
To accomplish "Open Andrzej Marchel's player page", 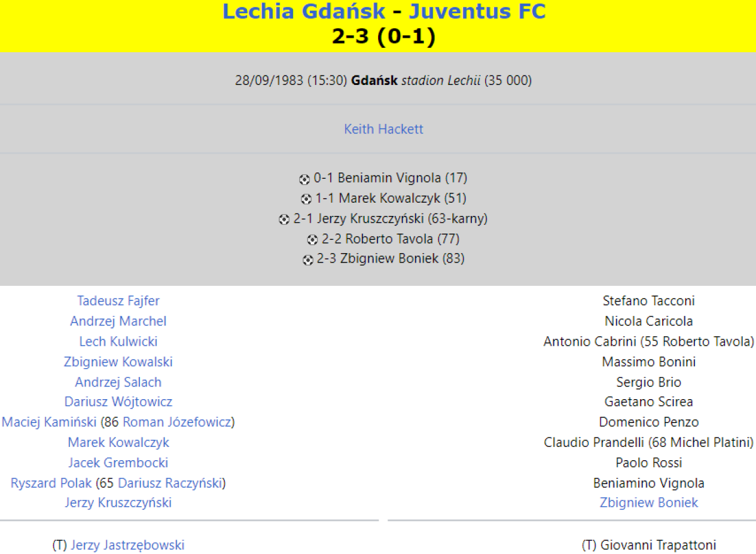I will [118, 321].
